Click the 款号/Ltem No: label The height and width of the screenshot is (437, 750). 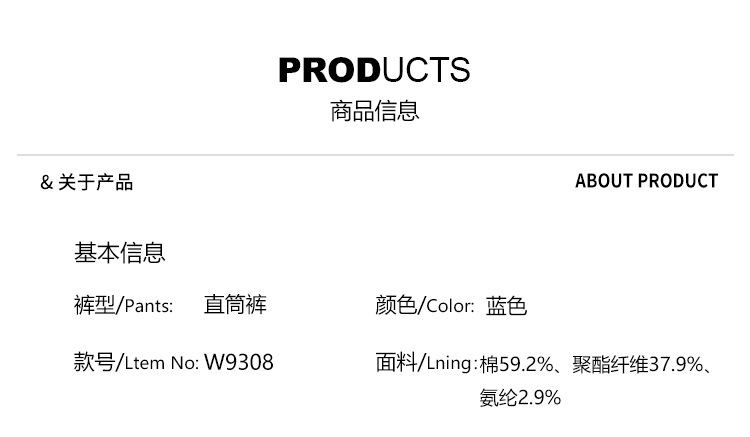[x=136, y=362]
